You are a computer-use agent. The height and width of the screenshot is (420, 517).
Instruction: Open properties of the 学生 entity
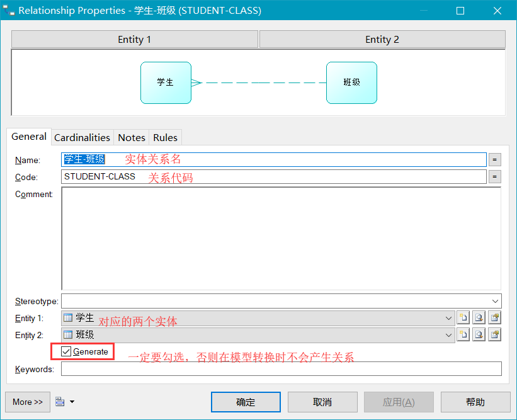494,318
